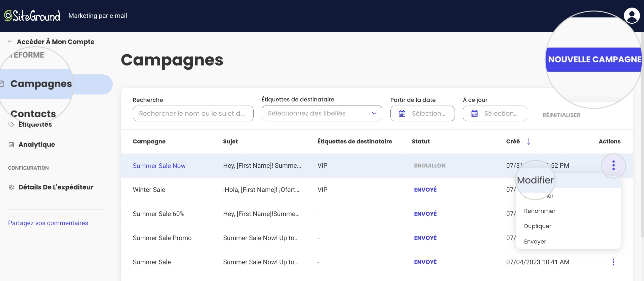Sort by the Campagne column header

[149, 142]
